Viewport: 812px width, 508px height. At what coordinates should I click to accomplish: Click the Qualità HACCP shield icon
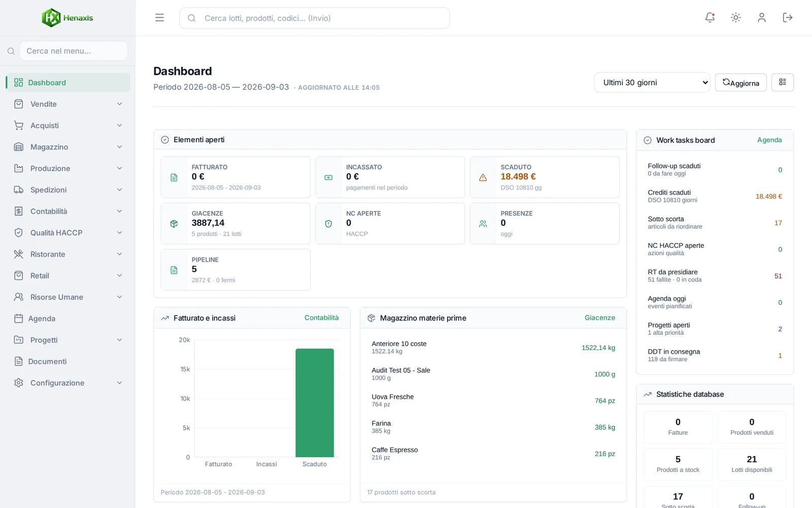[x=19, y=233]
